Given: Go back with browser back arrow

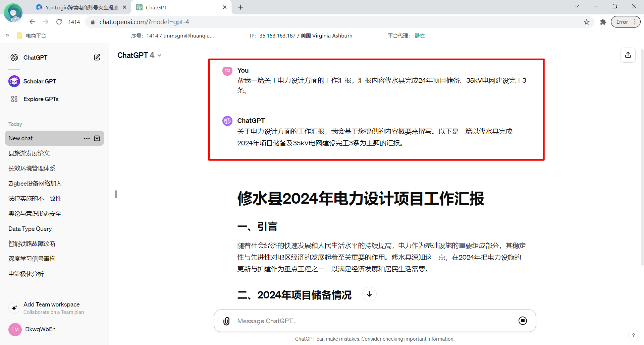Looking at the screenshot, I should coord(32,22).
